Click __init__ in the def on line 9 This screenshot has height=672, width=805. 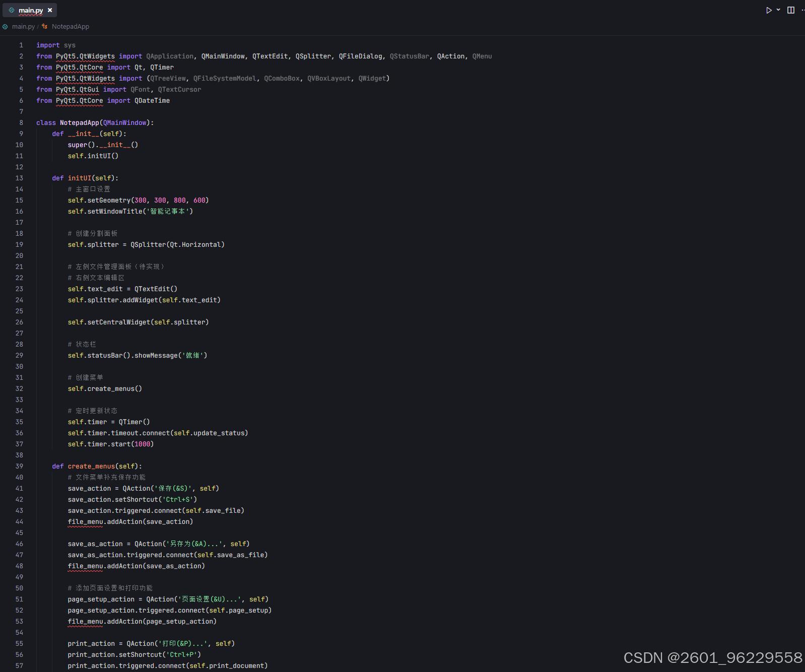(84, 134)
